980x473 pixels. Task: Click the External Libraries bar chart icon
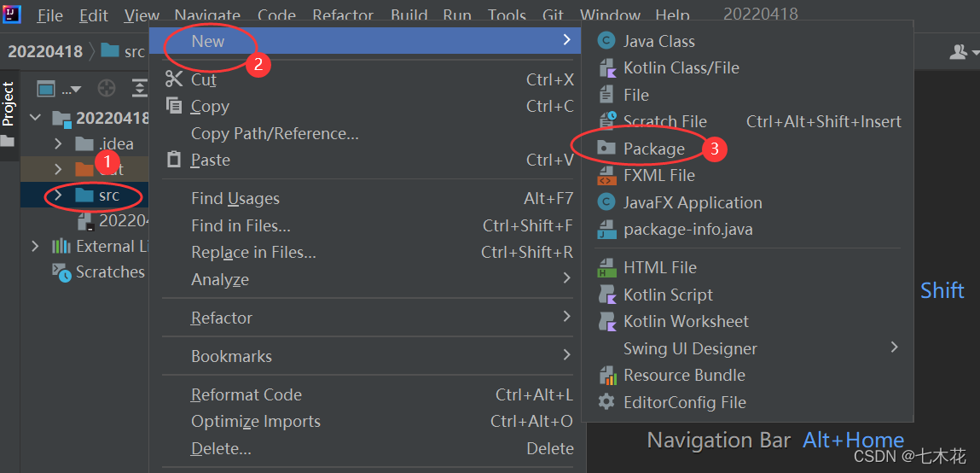[61, 246]
